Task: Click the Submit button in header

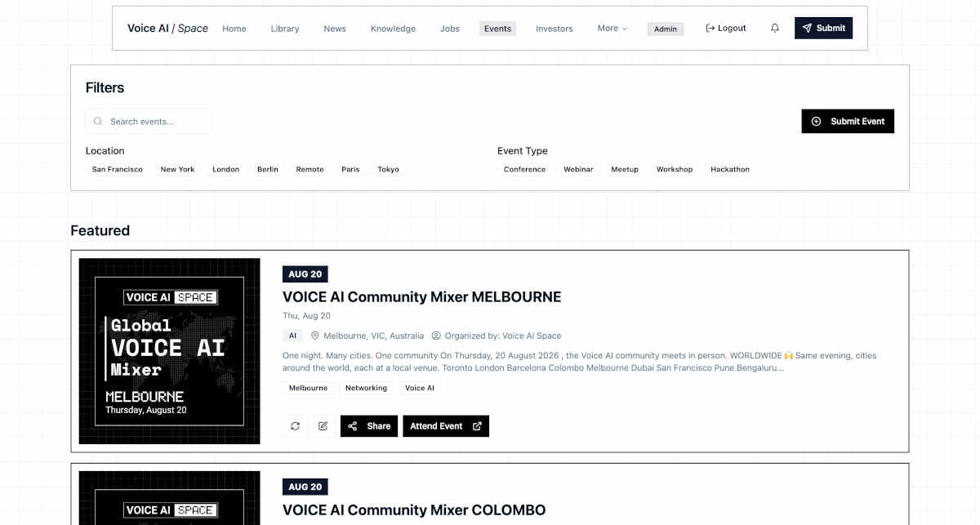Action: pos(823,28)
